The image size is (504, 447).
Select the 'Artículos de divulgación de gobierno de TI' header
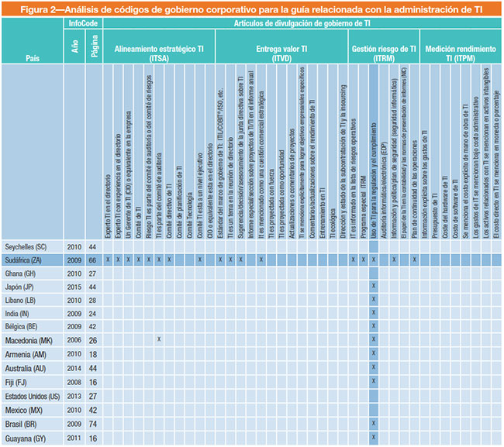click(302, 25)
